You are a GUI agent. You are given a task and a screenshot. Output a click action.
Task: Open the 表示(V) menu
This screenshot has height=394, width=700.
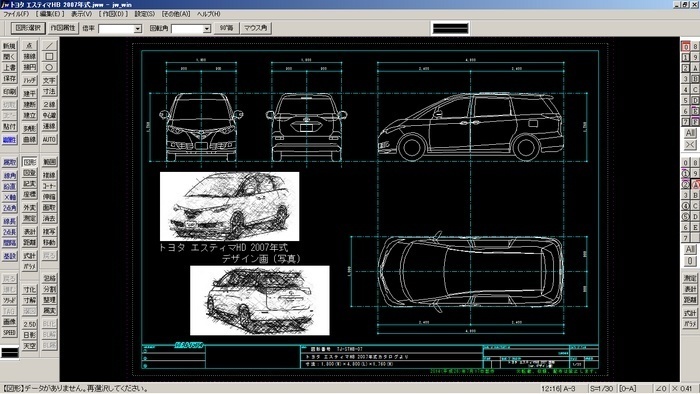(81, 14)
